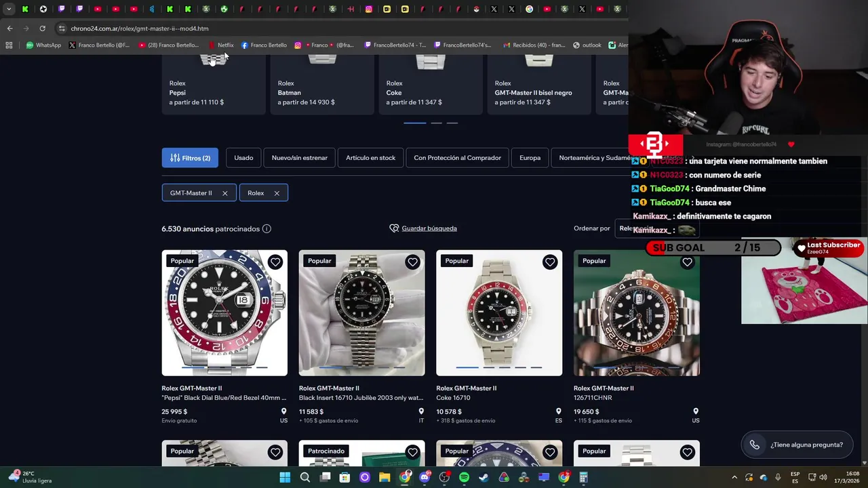The height and width of the screenshot is (488, 868).
Task: Show hidden system tray icons
Action: [x=734, y=477]
